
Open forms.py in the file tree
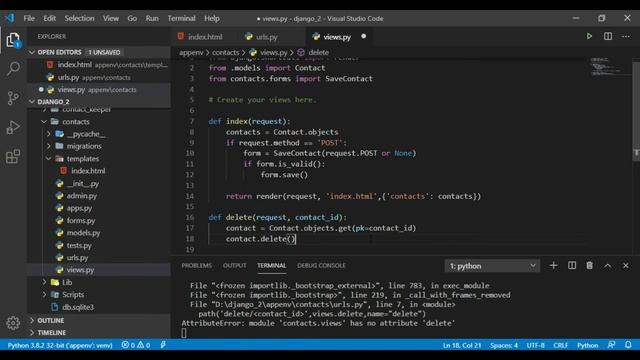[x=99, y=220]
